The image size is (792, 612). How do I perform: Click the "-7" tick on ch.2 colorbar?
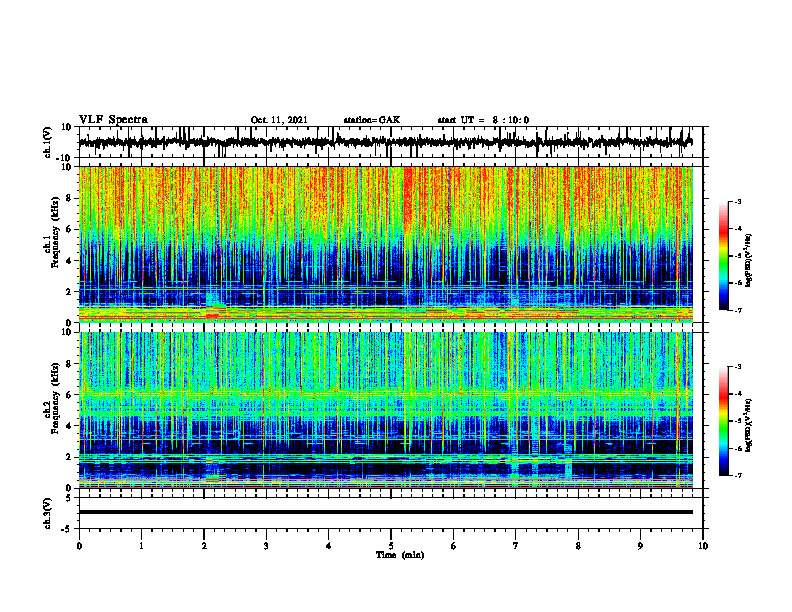tap(738, 475)
